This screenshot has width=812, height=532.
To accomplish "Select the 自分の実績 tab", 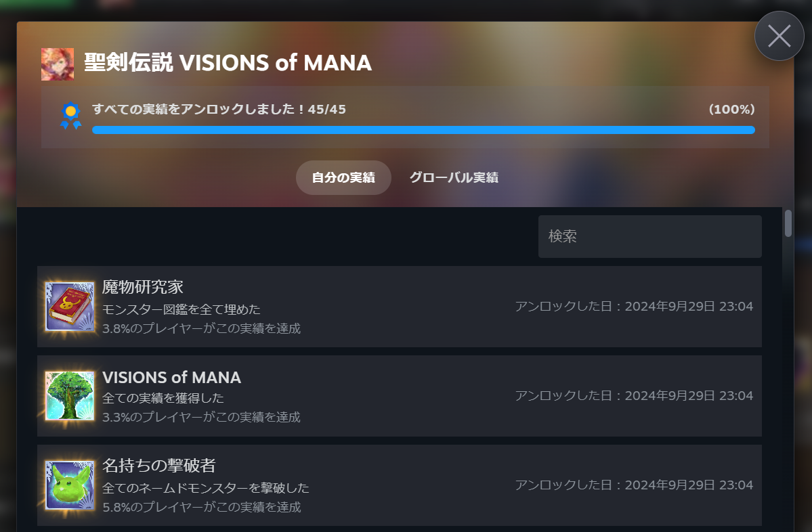I will 343,177.
